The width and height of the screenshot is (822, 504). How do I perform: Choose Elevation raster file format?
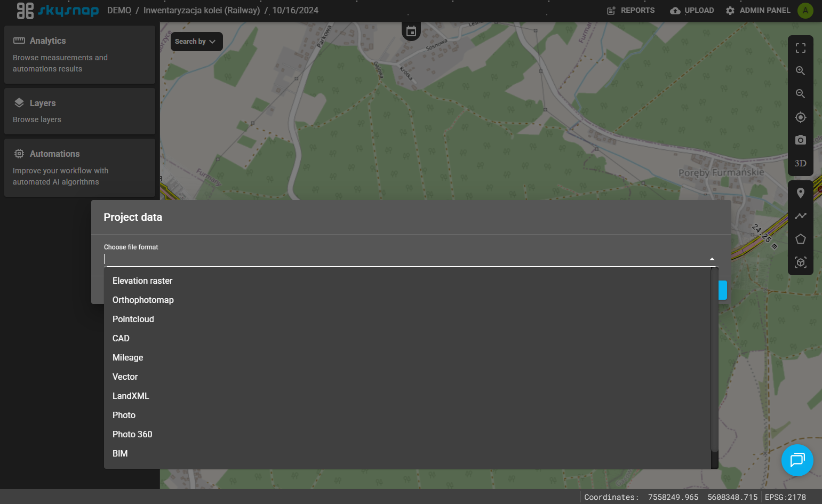(x=408, y=281)
